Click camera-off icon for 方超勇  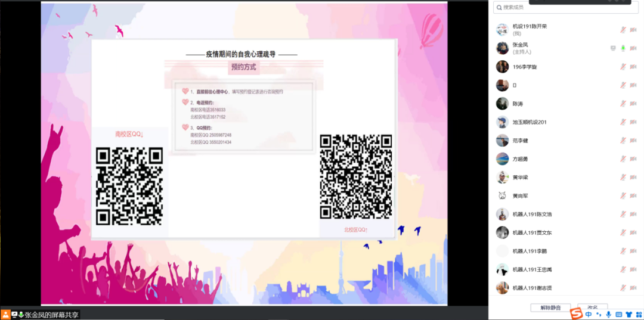tap(633, 159)
